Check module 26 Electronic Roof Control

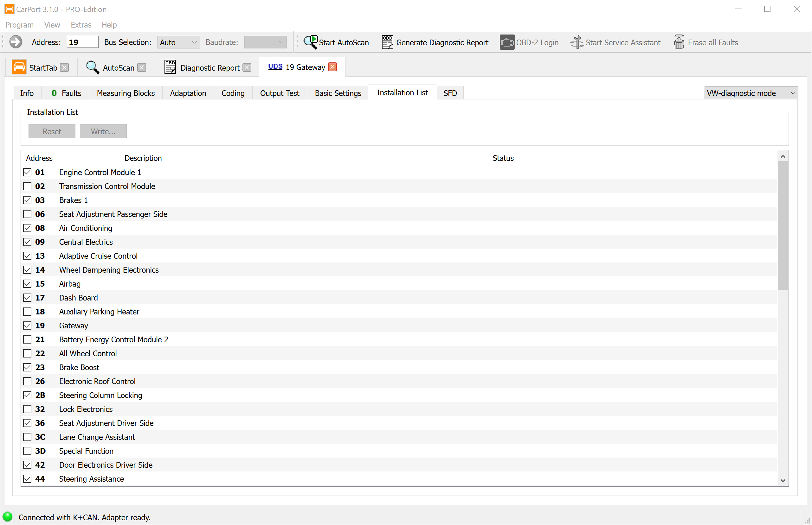coord(27,381)
